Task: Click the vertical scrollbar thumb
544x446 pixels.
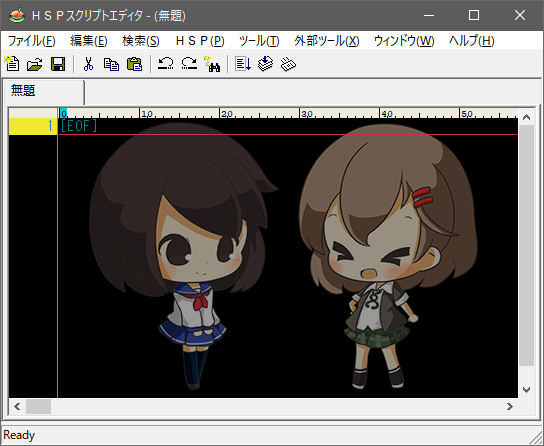Action: (526, 246)
